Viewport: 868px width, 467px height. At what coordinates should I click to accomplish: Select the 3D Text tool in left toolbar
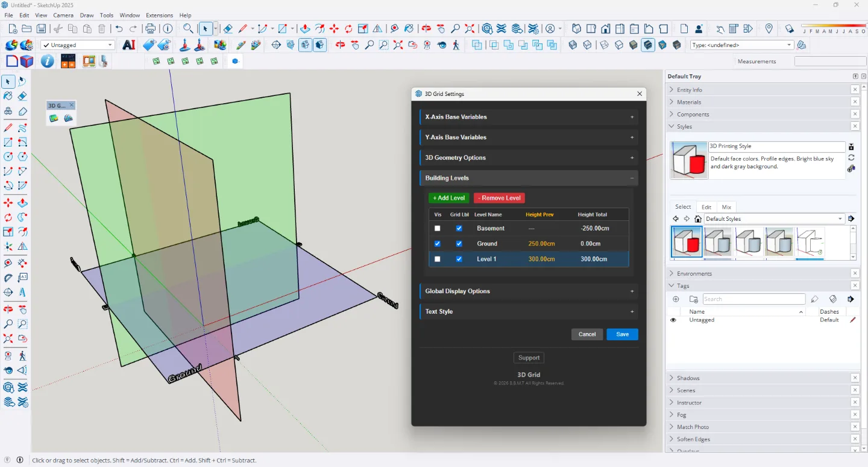click(22, 293)
